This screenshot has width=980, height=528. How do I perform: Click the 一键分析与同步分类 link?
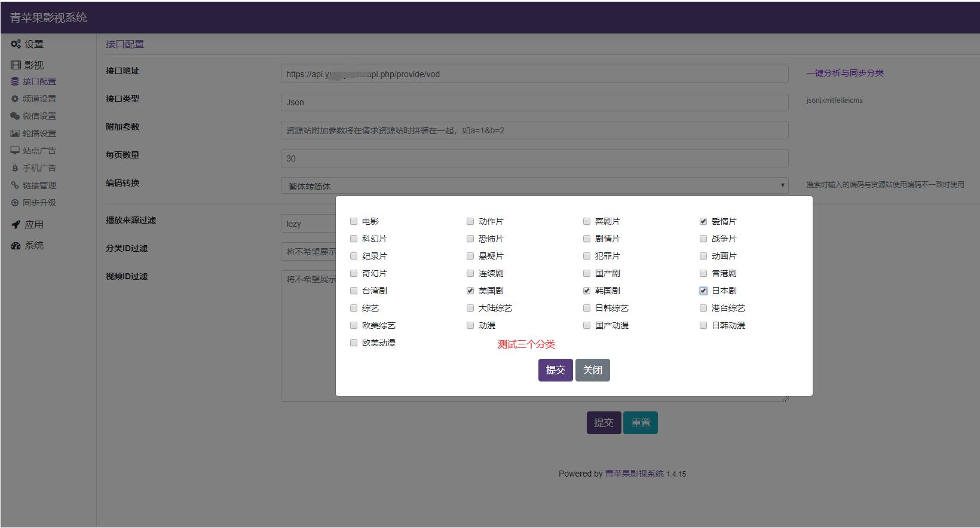tap(844, 73)
